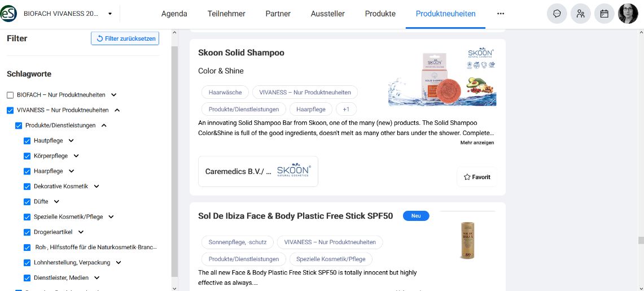Collapse the Produkte/Dienstleistungen filter group
Viewport: 644px width, 291px height.
tap(104, 125)
